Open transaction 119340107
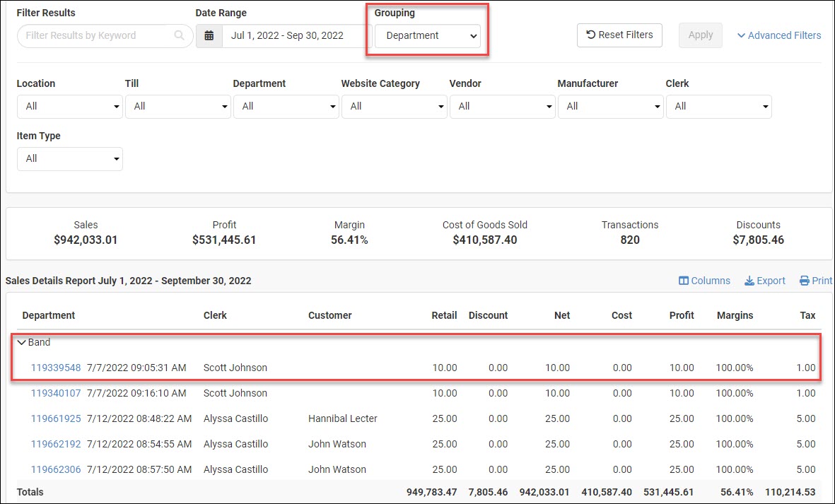Viewport: 835px width, 504px height. [x=56, y=393]
